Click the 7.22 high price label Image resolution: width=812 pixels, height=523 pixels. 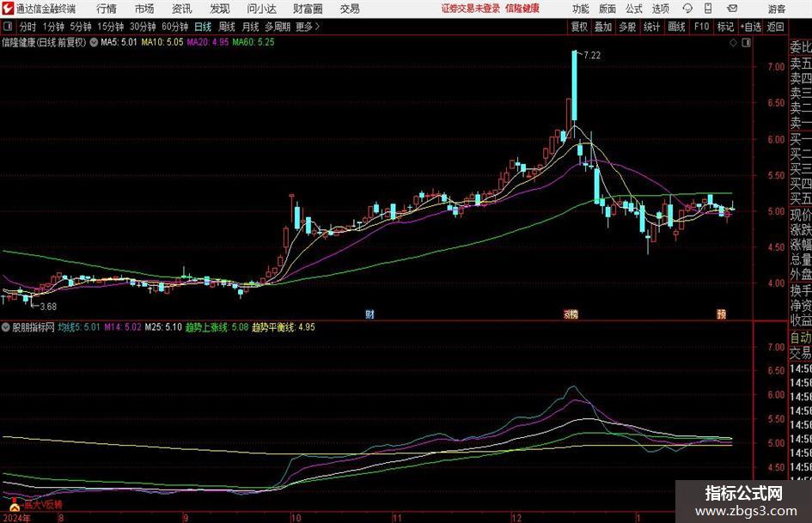(592, 56)
